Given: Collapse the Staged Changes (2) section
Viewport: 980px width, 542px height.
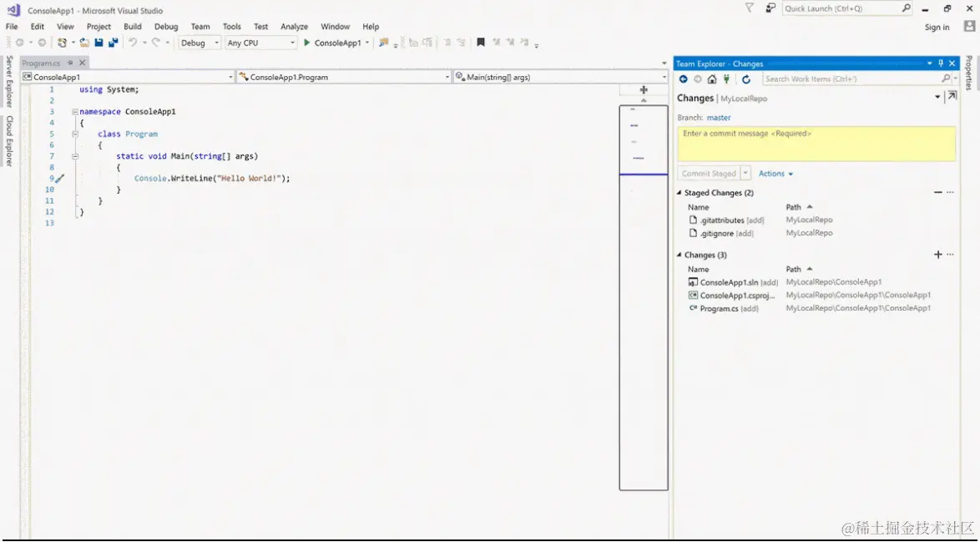Looking at the screenshot, I should 680,193.
